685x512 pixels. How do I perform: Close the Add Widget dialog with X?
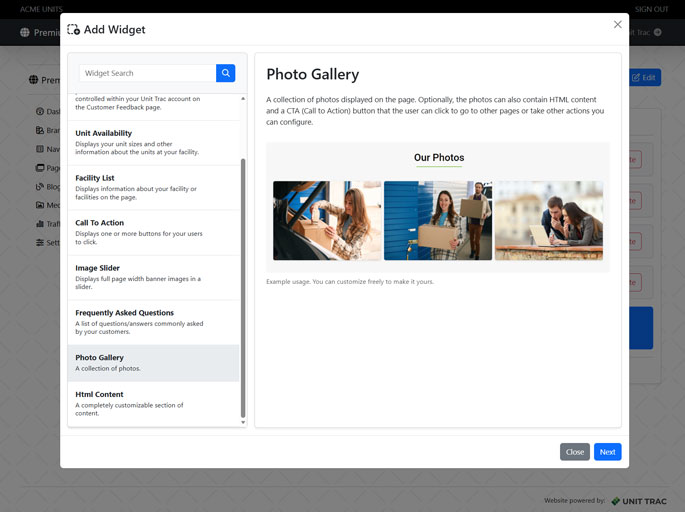point(617,24)
